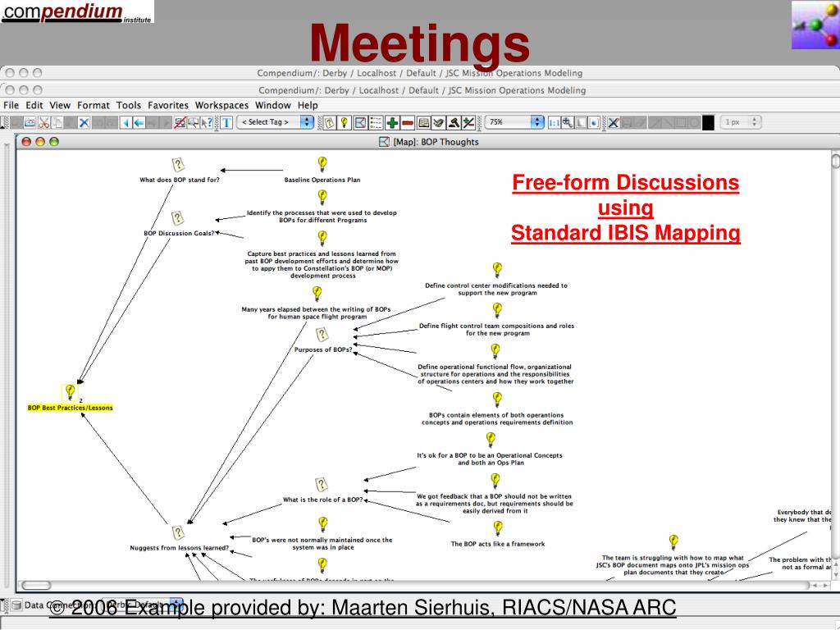Create a Con node with the red minus
This screenshot has height=630, width=840.
click(408, 123)
